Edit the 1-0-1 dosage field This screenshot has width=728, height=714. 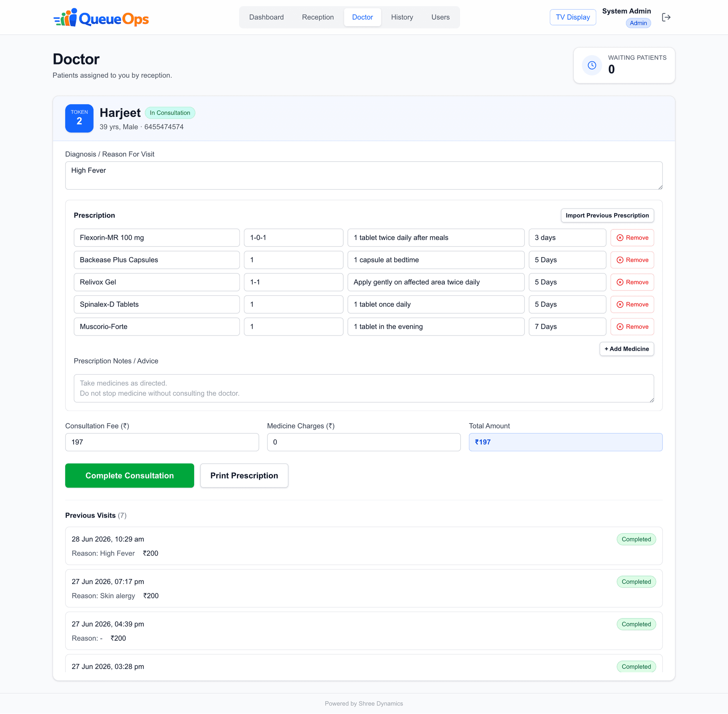293,238
